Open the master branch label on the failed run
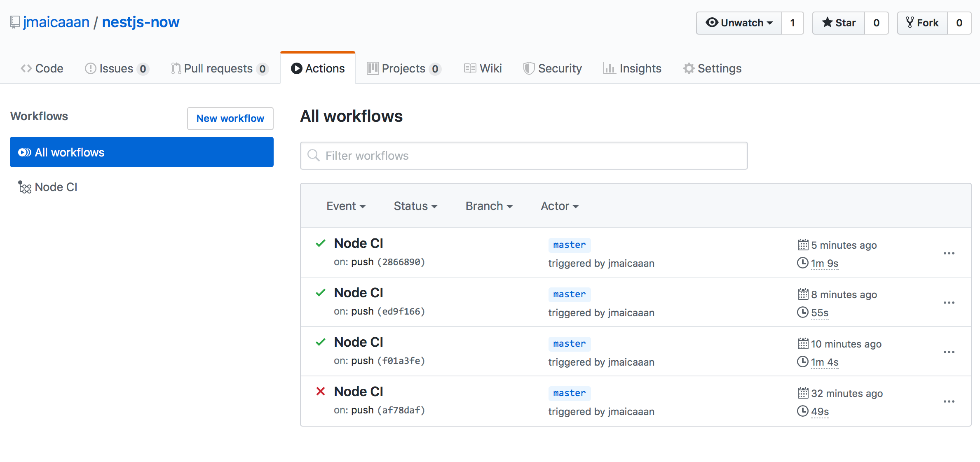Image resolution: width=980 pixels, height=462 pixels. pyautogui.click(x=569, y=393)
